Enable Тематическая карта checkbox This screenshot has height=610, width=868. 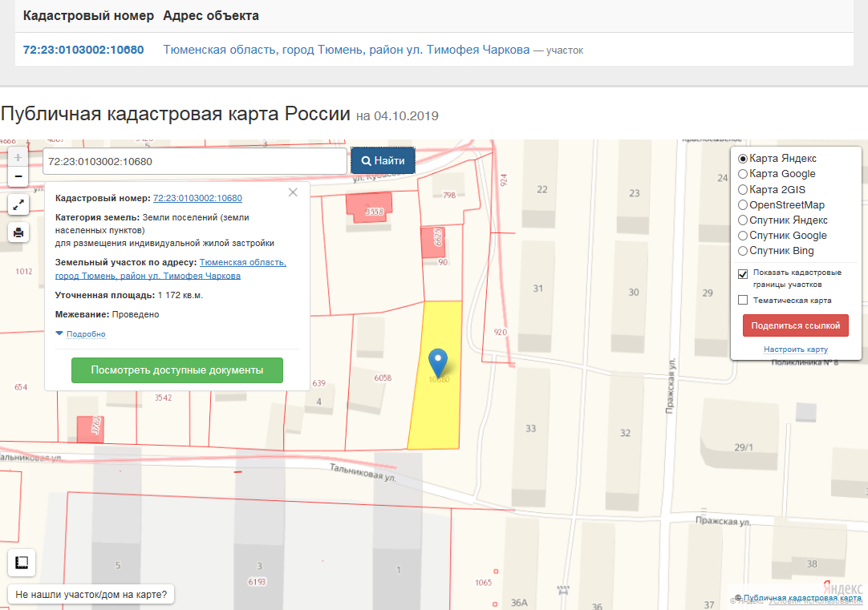point(743,301)
